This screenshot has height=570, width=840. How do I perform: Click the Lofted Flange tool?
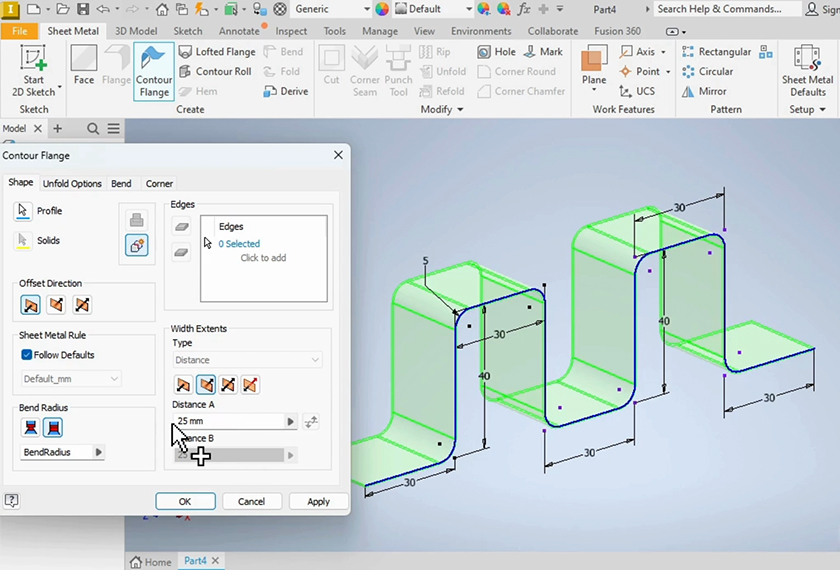click(x=216, y=52)
